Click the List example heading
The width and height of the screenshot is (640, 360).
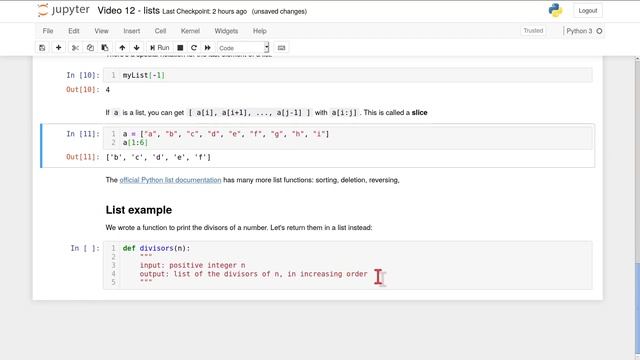[139, 210]
